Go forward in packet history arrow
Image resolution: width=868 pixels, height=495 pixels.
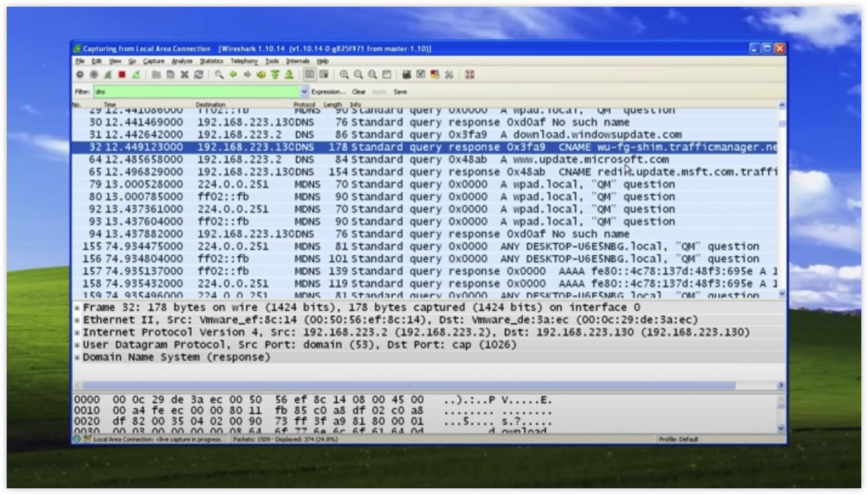click(247, 75)
